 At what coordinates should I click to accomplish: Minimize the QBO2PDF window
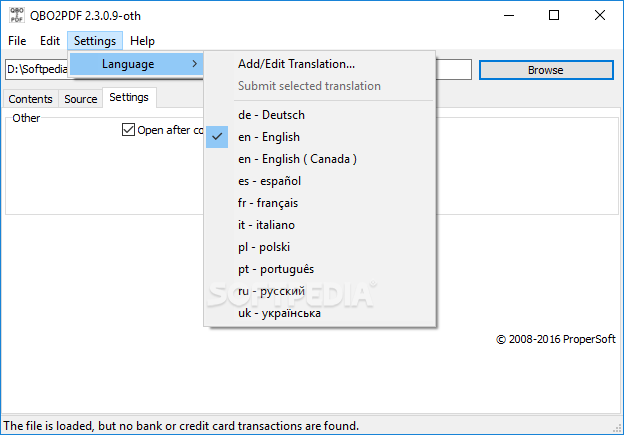(509, 16)
